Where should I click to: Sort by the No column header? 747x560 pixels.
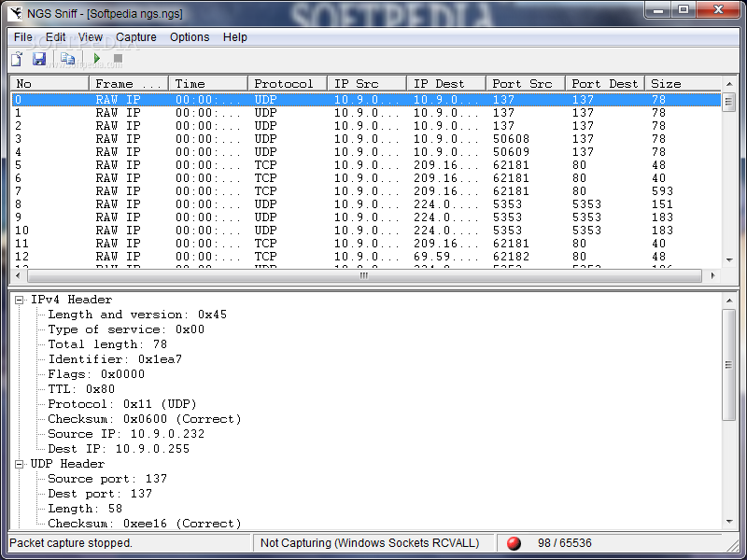pos(49,84)
